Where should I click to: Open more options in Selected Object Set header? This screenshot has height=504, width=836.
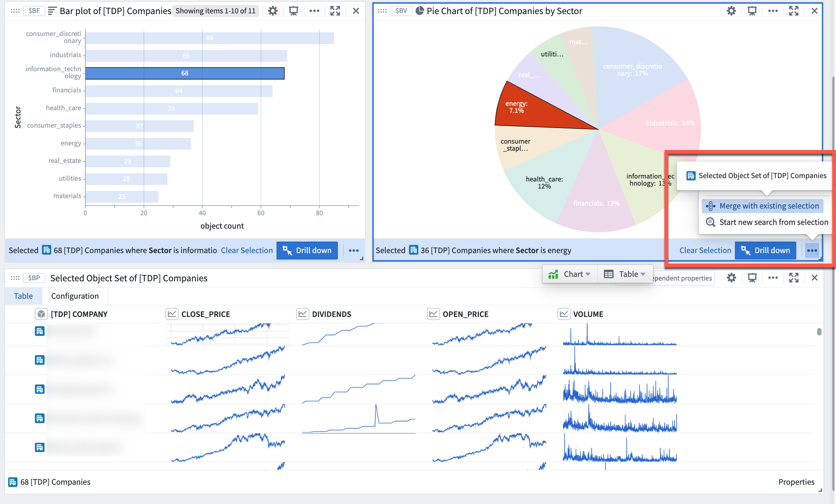click(773, 278)
